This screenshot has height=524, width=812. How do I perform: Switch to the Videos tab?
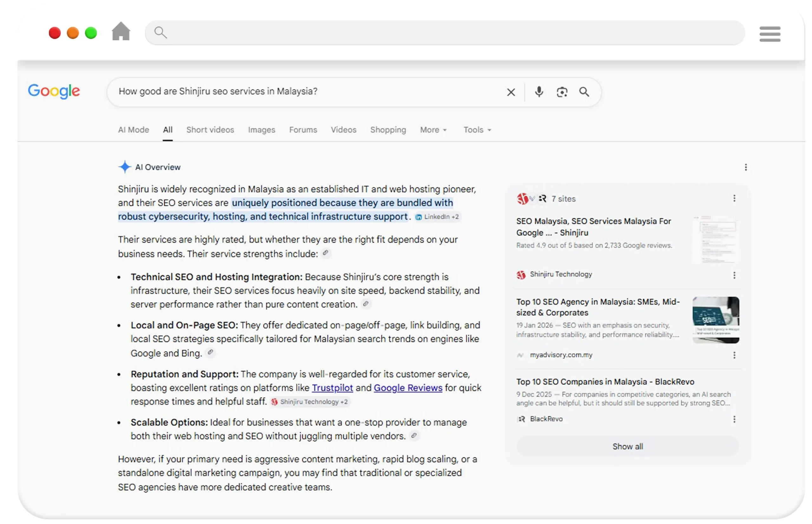coord(344,129)
